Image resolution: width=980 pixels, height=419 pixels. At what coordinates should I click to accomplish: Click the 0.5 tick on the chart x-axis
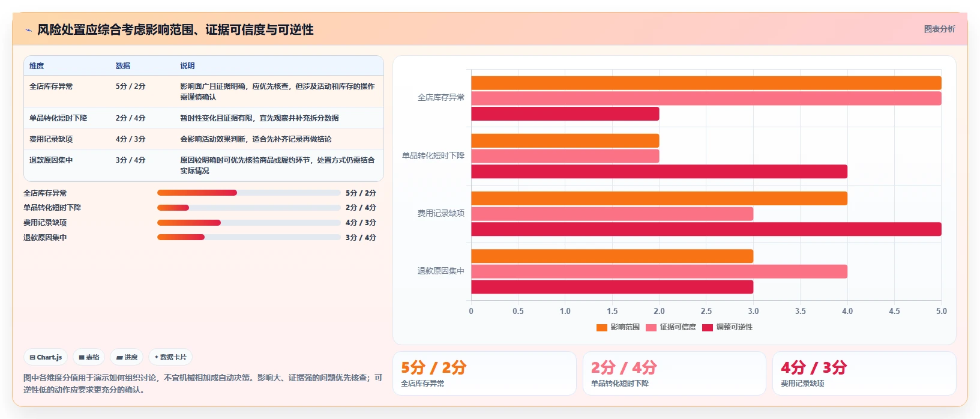tap(518, 311)
